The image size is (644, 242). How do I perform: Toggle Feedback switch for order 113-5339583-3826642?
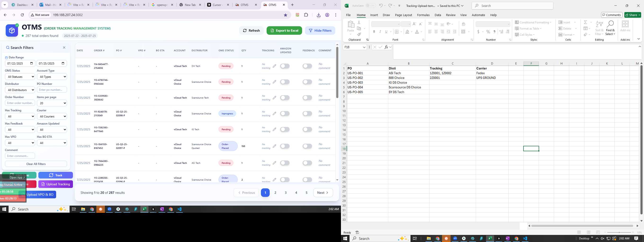[307, 98]
